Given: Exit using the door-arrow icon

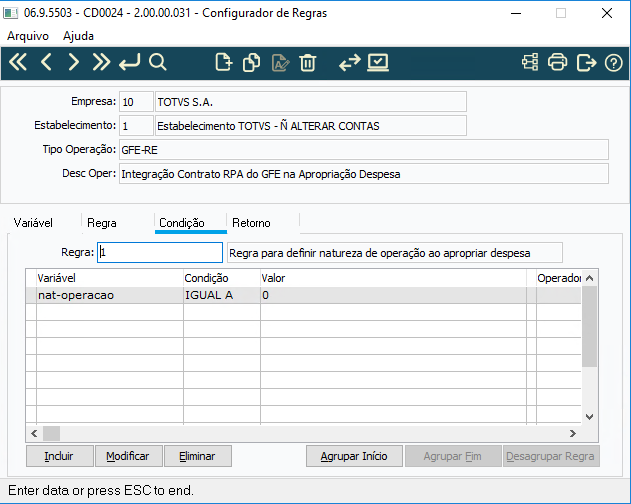Looking at the screenshot, I should 586,62.
